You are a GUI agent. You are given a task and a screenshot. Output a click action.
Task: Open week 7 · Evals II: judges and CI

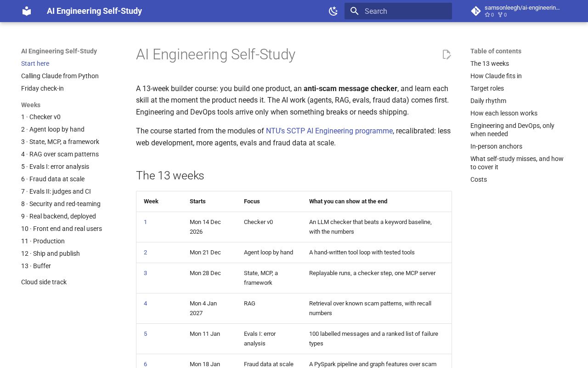[x=56, y=191]
